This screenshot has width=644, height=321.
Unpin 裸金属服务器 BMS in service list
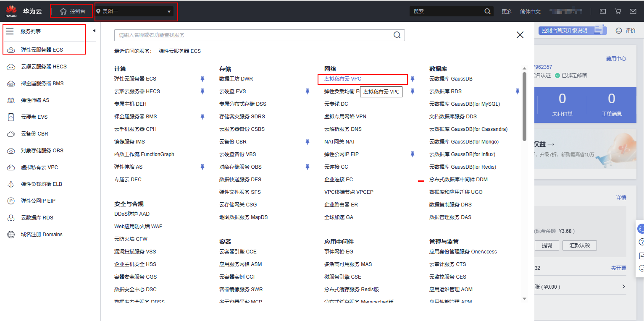[202, 117]
